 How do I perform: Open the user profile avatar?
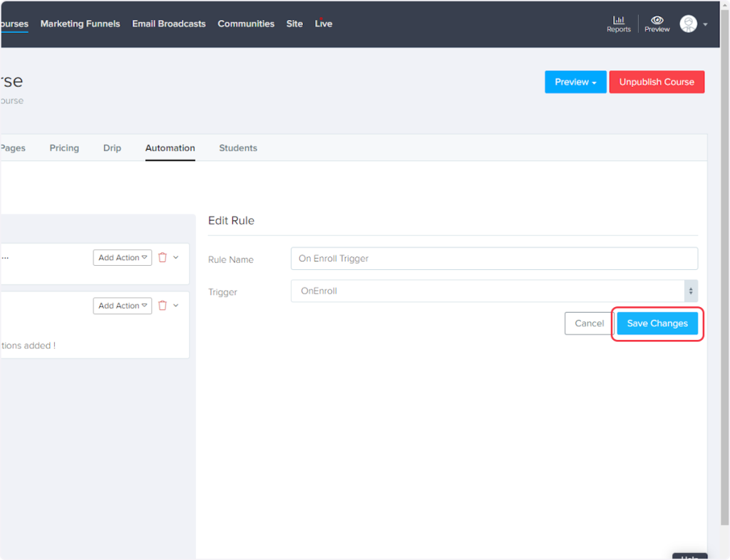point(688,24)
